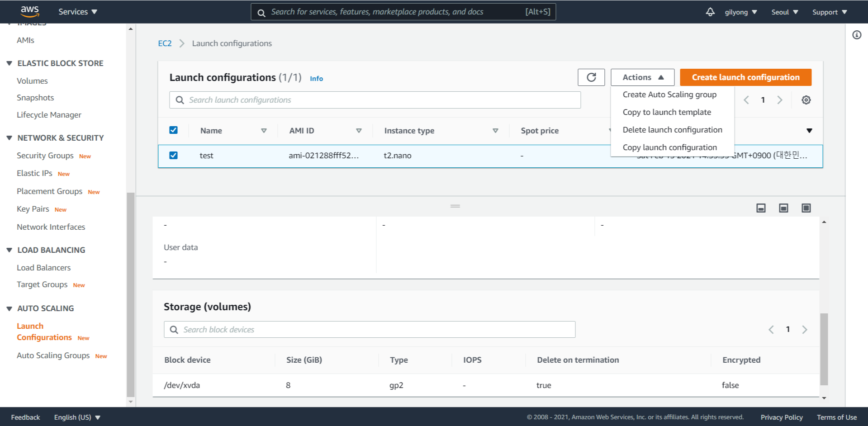Focus the top AWS services search field
This screenshot has height=426, width=868.
(403, 12)
